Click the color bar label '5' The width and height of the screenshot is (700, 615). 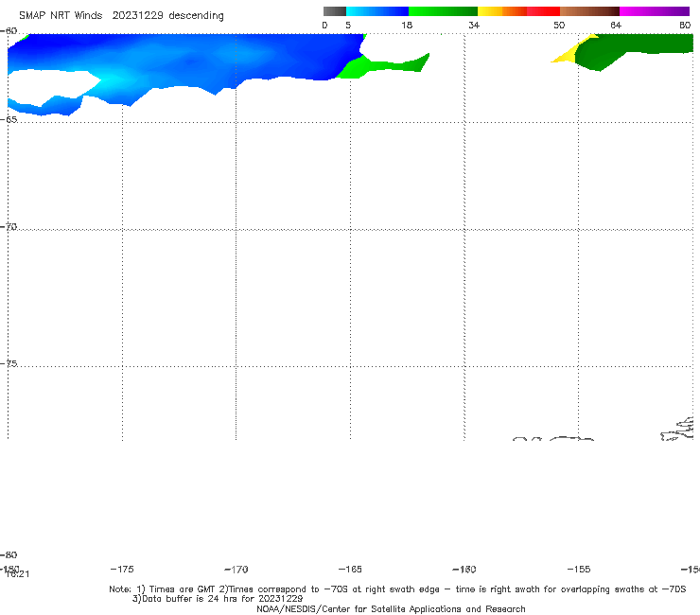(348, 25)
